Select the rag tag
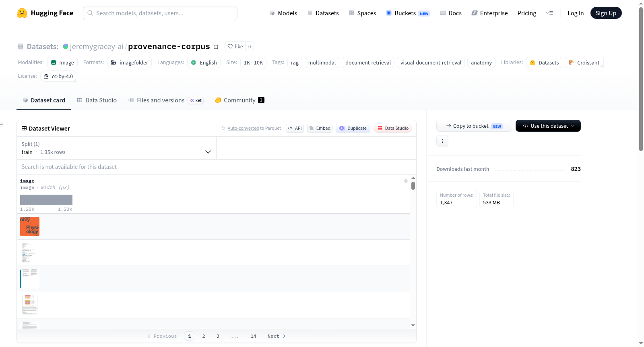644x347 pixels. point(295,62)
